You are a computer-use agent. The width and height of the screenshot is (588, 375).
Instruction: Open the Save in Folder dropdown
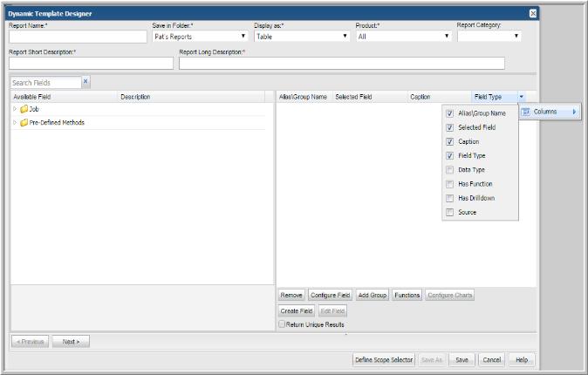tap(243, 37)
